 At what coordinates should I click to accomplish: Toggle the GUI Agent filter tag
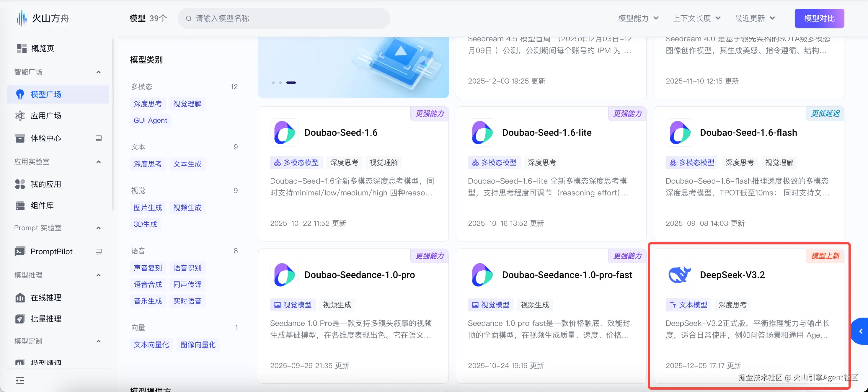coord(150,120)
